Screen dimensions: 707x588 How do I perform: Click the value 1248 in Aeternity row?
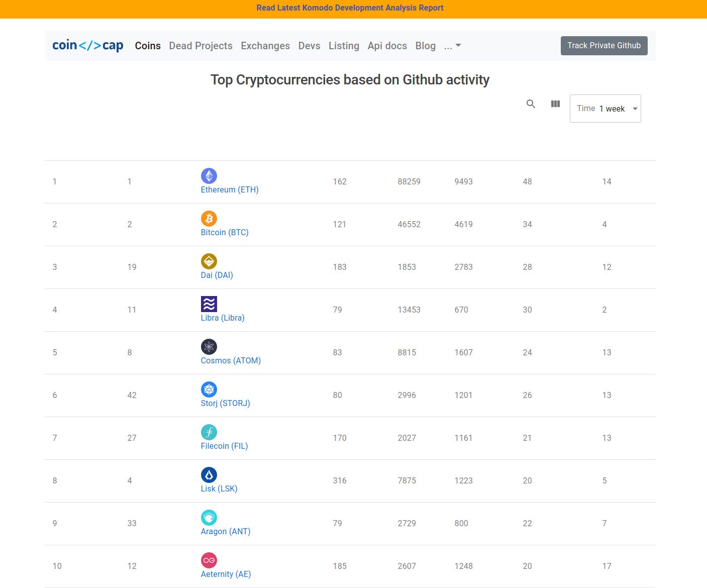click(463, 566)
